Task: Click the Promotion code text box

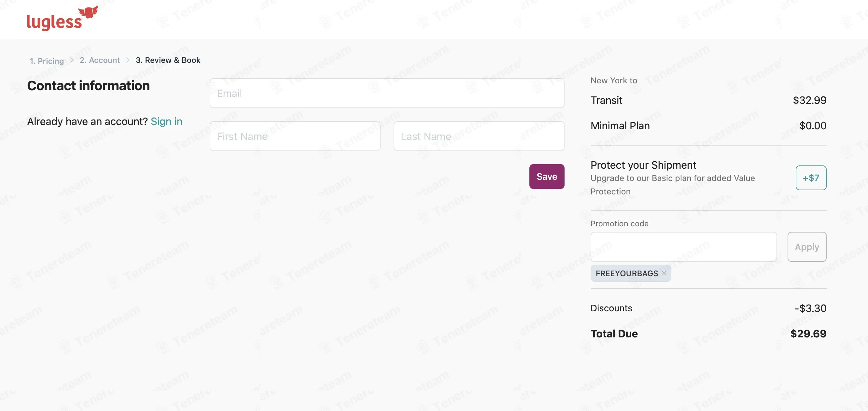Action: coord(683,247)
